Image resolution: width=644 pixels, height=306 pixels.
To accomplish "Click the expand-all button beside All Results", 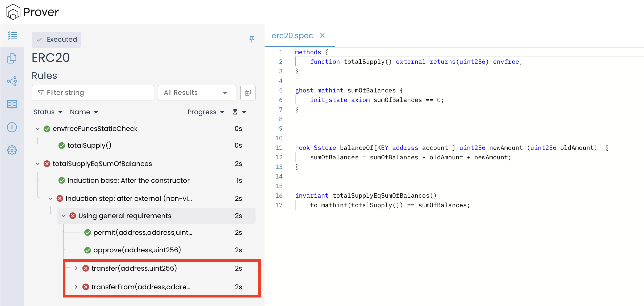I will point(248,93).
